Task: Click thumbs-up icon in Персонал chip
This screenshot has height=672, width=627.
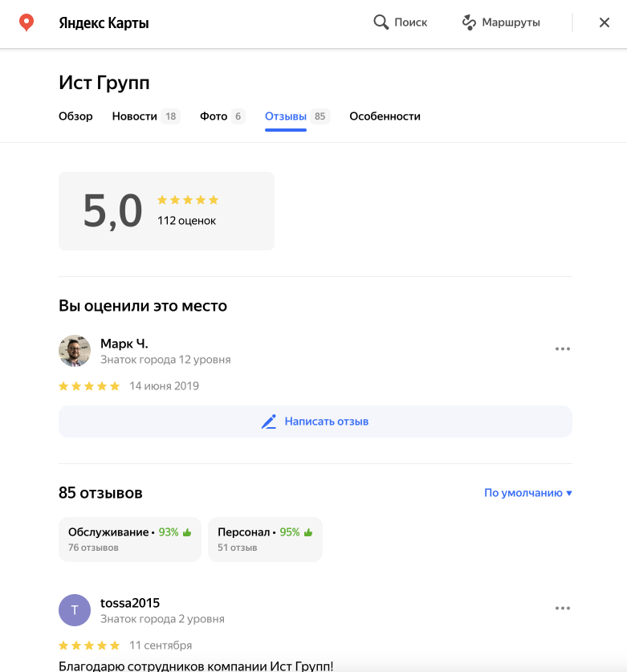Action: click(308, 532)
